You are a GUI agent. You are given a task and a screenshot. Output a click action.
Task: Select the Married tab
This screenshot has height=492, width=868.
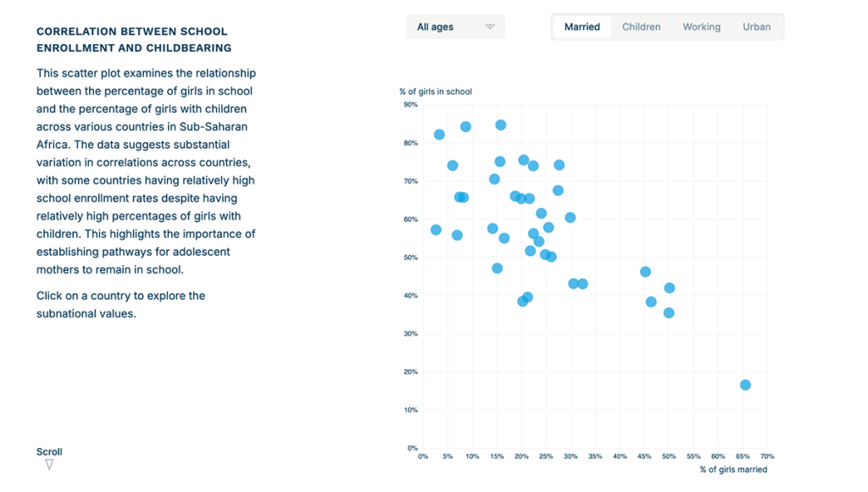coord(582,26)
